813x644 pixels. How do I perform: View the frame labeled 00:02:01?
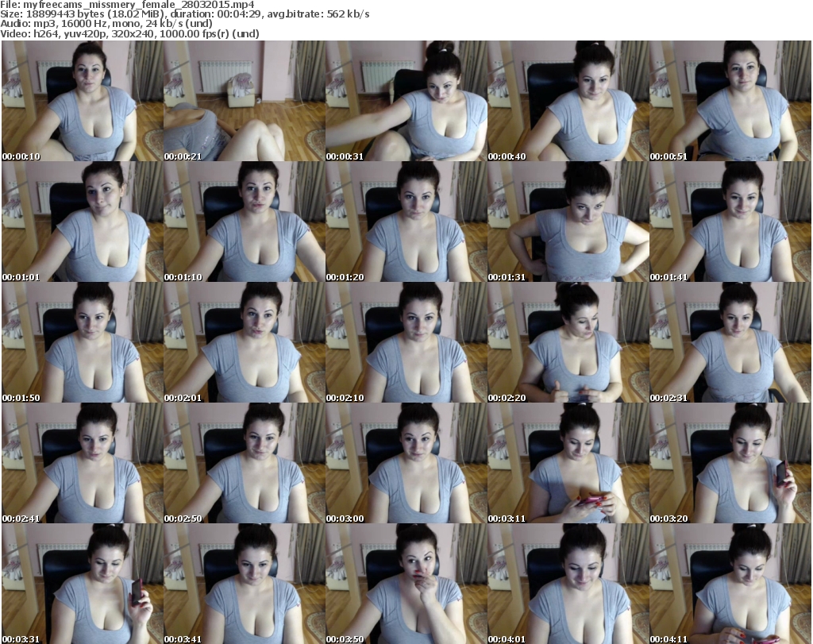coord(245,343)
